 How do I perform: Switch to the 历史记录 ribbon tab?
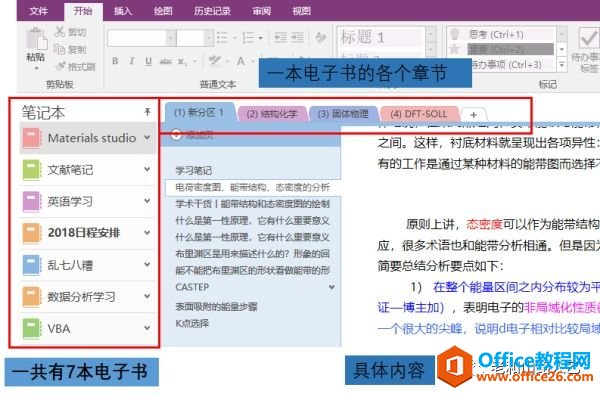(x=212, y=11)
